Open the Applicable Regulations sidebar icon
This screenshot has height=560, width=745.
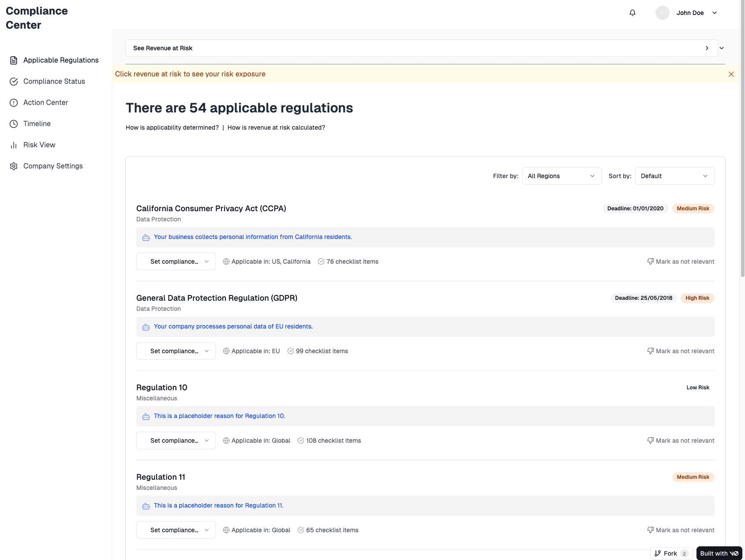[x=14, y=60]
